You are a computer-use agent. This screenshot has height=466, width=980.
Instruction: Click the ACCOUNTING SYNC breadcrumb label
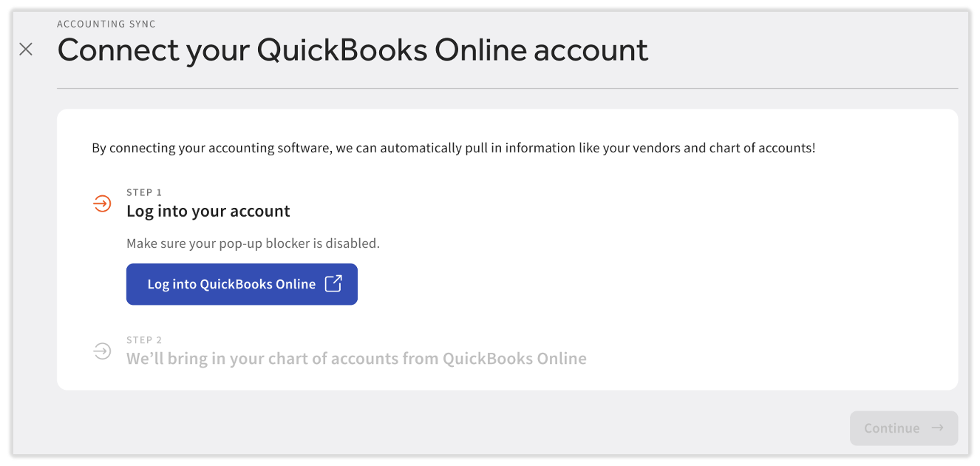coord(106,24)
